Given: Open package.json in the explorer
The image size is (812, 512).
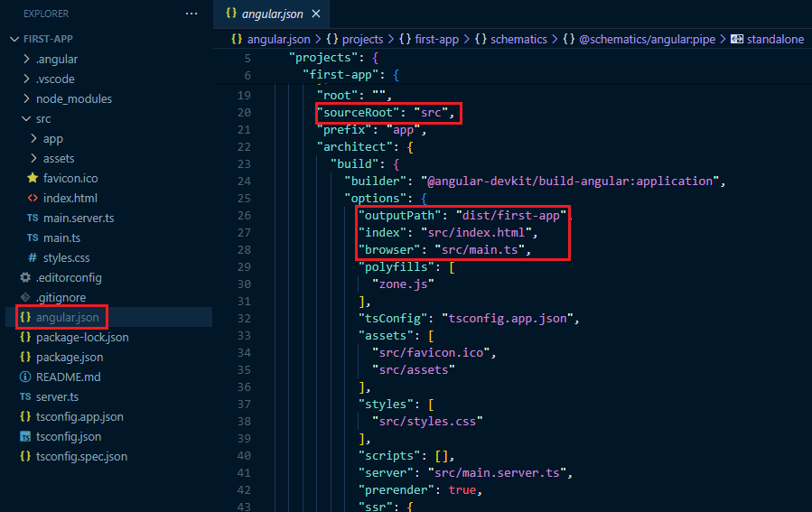Looking at the screenshot, I should (x=70, y=358).
